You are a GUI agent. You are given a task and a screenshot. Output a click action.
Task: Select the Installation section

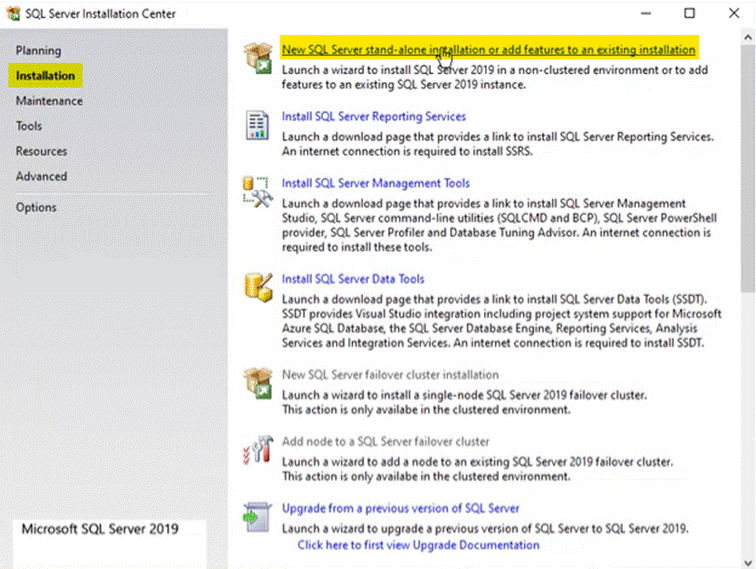click(x=45, y=76)
